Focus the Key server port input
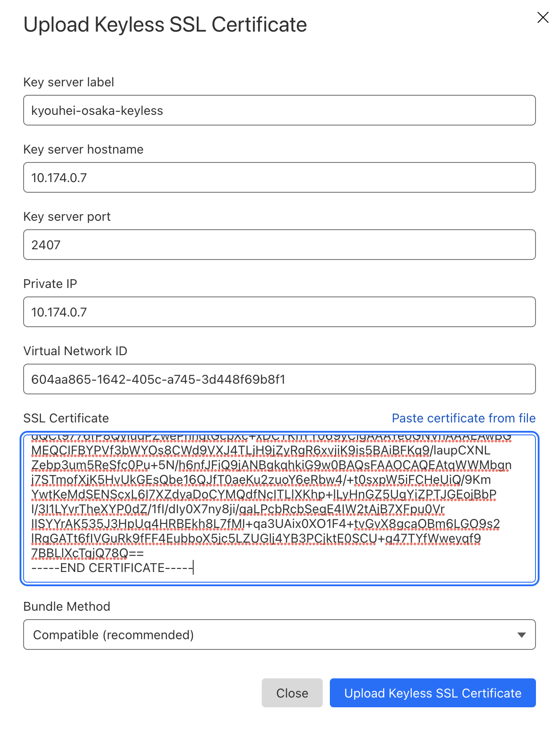 tap(280, 245)
